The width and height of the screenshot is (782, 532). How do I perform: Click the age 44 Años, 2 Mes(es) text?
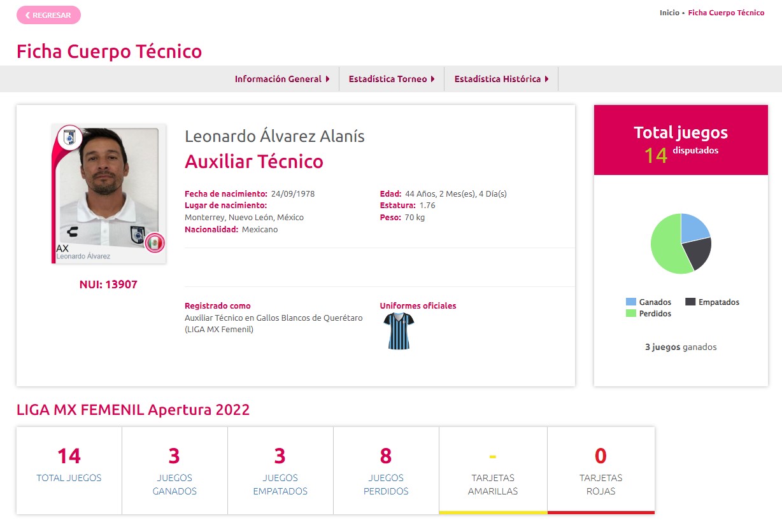[x=456, y=194]
